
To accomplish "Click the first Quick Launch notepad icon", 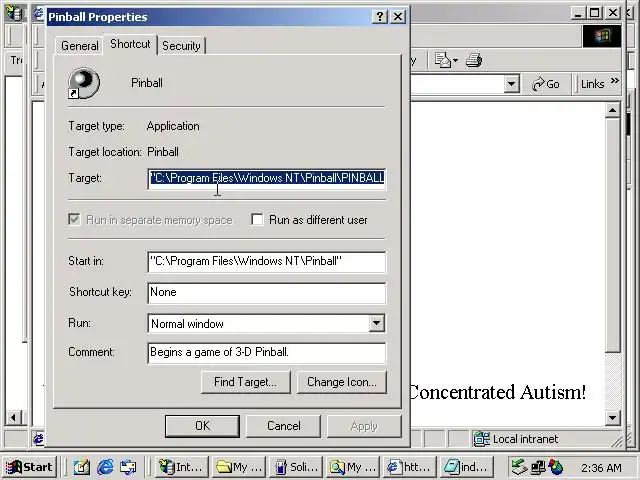I will pos(82,467).
